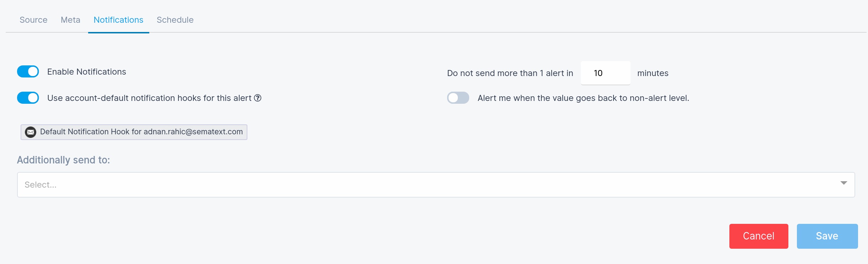Open the Meta tab
Image resolution: width=868 pixels, height=264 pixels.
(x=70, y=20)
